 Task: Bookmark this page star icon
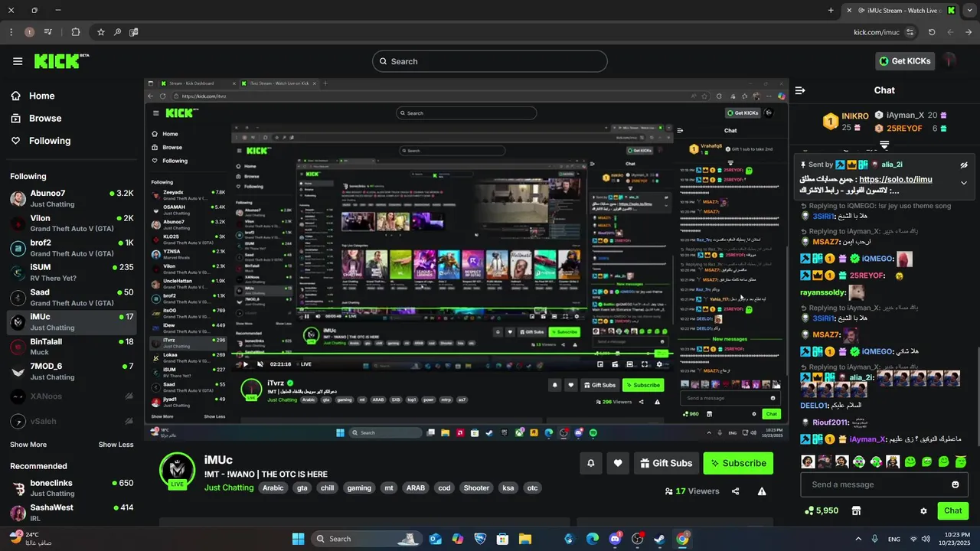point(100,32)
